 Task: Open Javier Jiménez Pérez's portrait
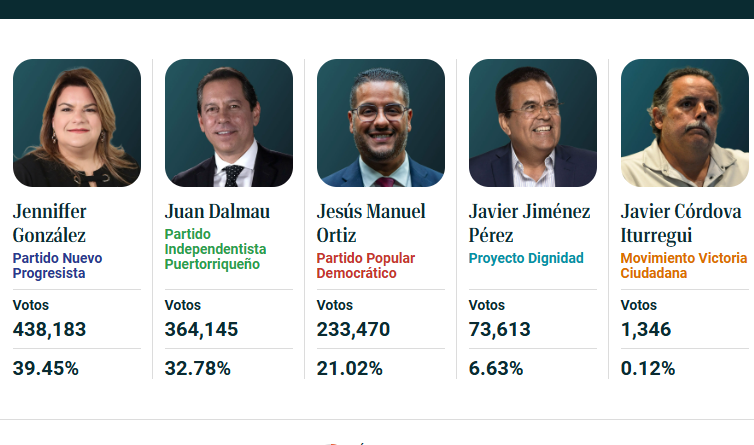pos(533,123)
